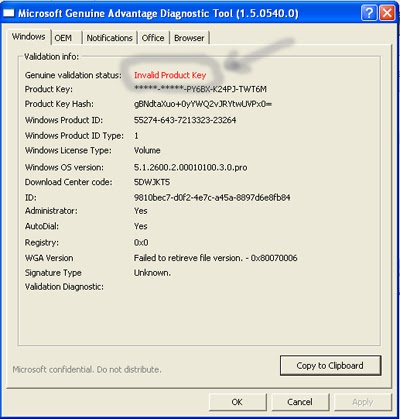Image resolution: width=400 pixels, height=419 pixels.
Task: Click the AutoDial value Yes
Action: point(141,226)
